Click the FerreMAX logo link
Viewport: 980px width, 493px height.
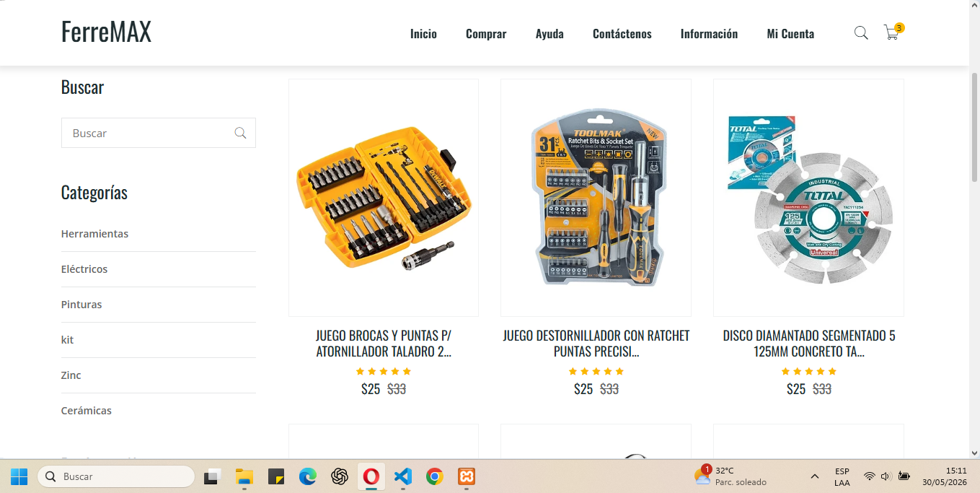106,32
